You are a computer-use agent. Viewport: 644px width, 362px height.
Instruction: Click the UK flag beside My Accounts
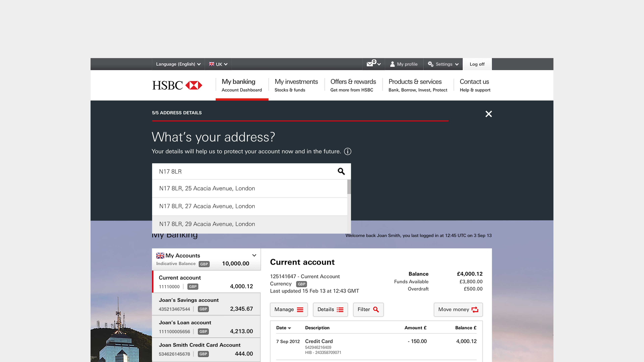(160, 255)
